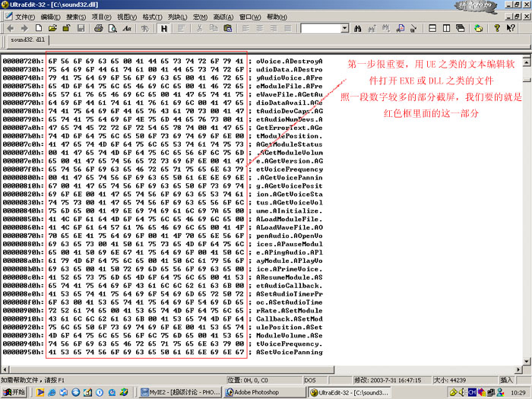This screenshot has width=532, height=399.
Task: Click the document control menu icon
Action: 8,16
